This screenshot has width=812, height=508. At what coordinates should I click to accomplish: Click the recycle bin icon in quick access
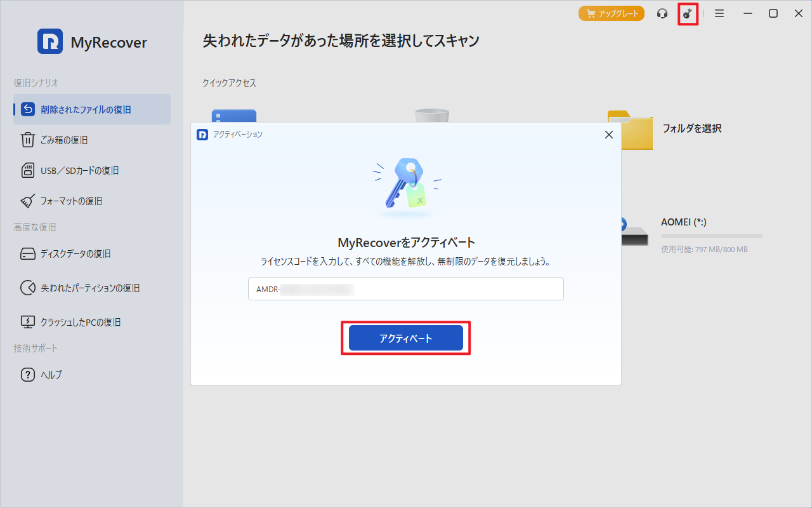click(432, 116)
